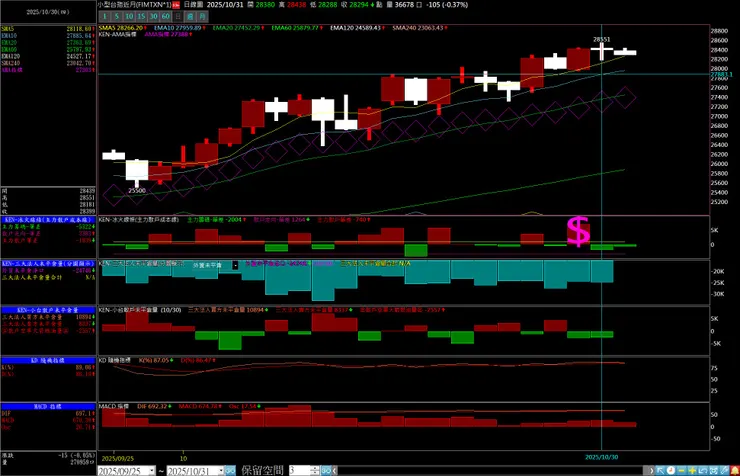
Task: Open end date 2025/10/31 dropdown
Action: click(x=220, y=471)
